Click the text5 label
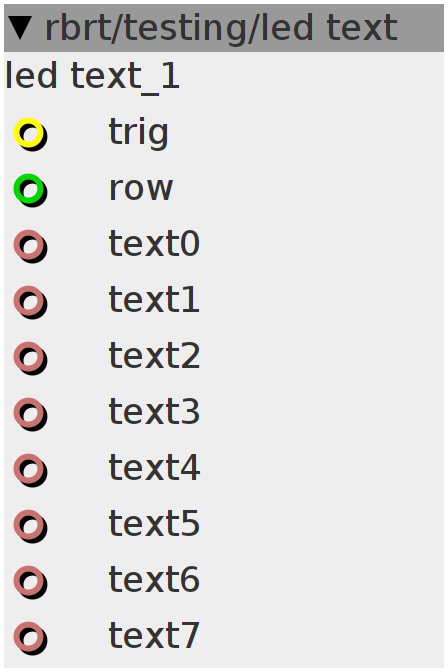Image resolution: width=448 pixels, height=672 pixels. 154,524
